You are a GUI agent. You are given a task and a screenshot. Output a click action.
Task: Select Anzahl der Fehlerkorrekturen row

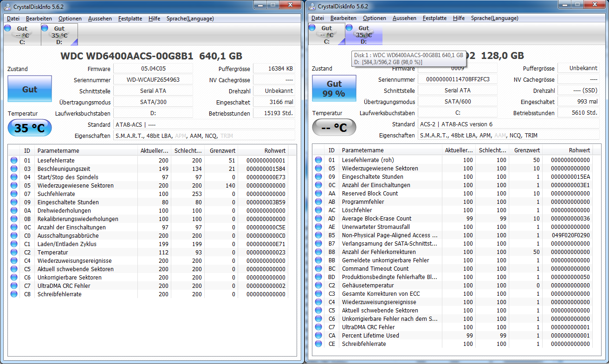(453, 252)
